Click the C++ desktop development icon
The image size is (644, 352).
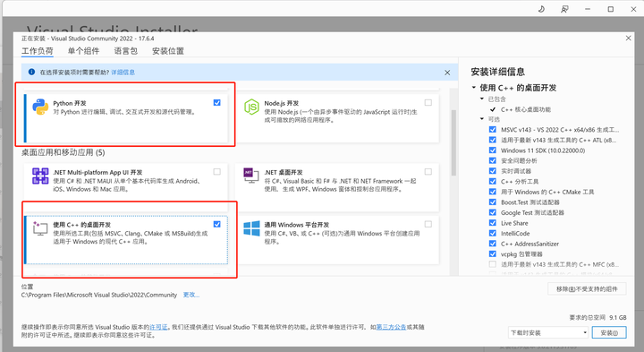40,228
